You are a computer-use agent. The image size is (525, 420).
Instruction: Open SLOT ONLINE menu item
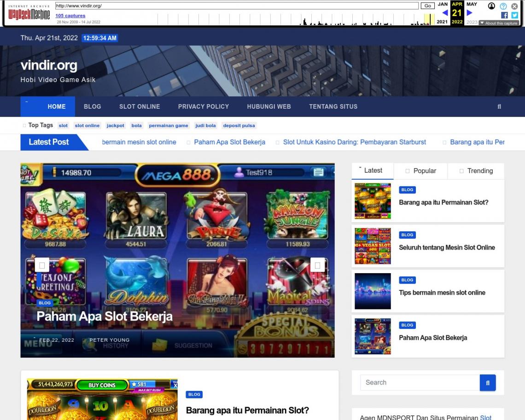pos(140,106)
